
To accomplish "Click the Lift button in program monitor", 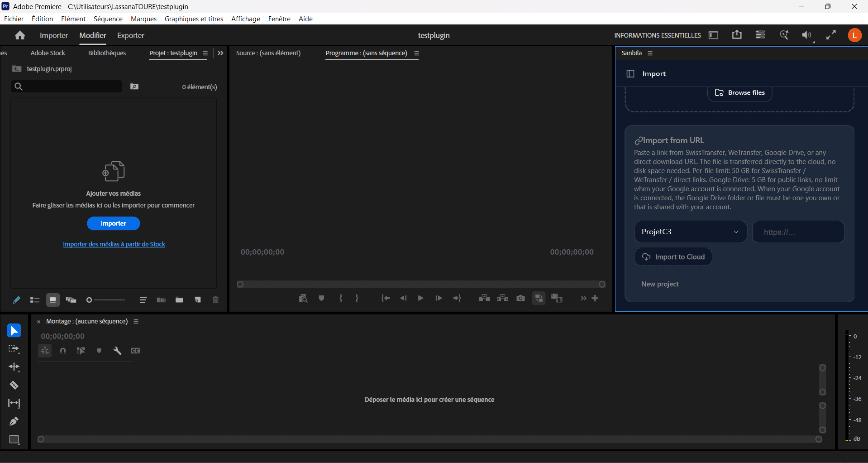I will [484, 298].
